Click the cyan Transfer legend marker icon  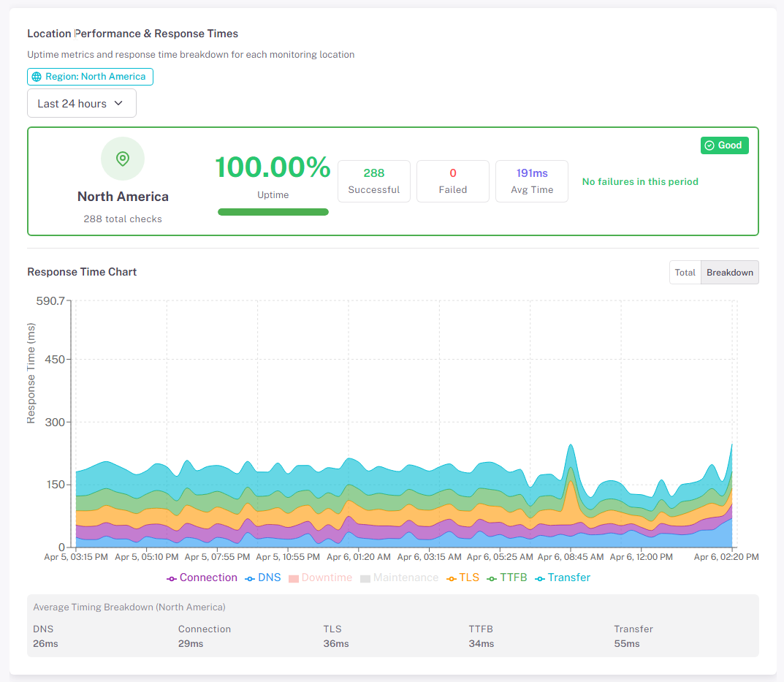pyautogui.click(x=540, y=578)
